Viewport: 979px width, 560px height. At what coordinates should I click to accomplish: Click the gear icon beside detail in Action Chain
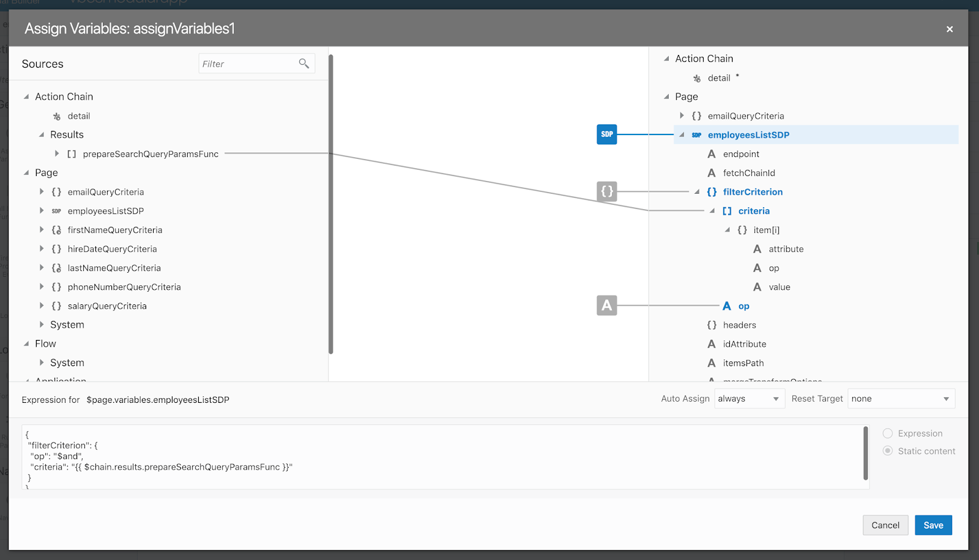(55, 116)
